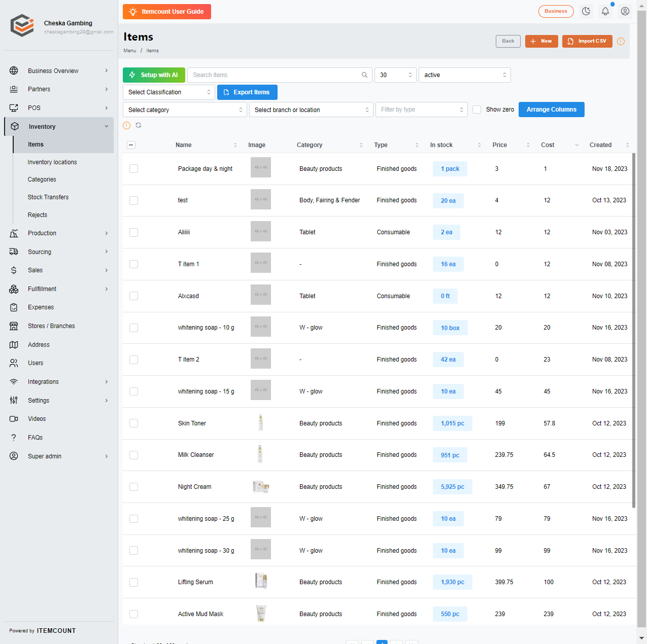Click the Search items input field
This screenshot has height=644, width=647.
click(x=280, y=75)
